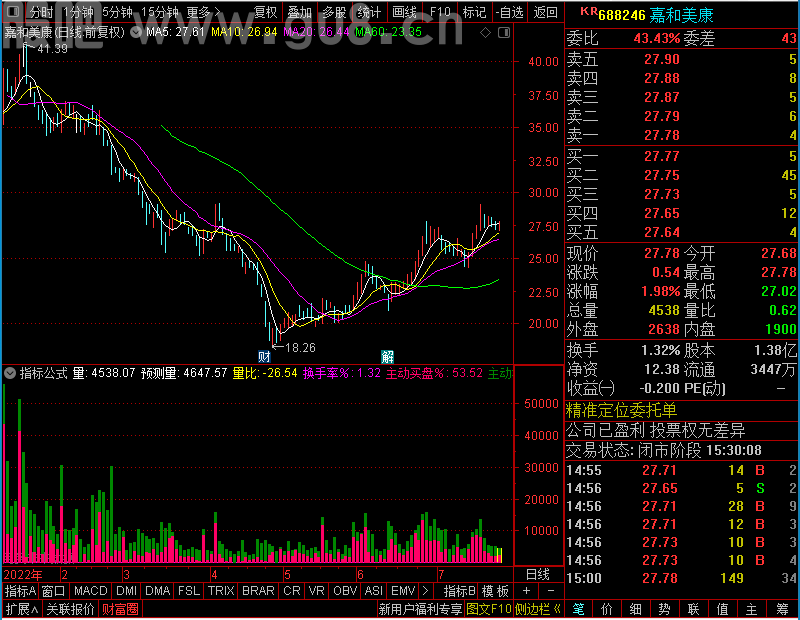800x620 pixels.
Task: Expand 更多 period options
Action: click(204, 12)
